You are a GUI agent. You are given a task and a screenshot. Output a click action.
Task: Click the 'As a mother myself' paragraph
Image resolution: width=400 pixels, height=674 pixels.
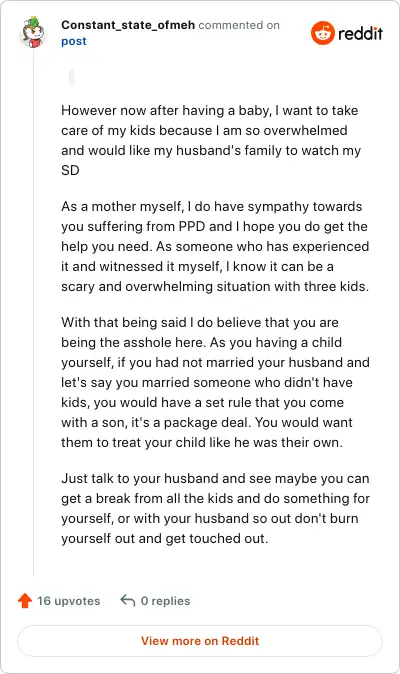click(x=215, y=246)
